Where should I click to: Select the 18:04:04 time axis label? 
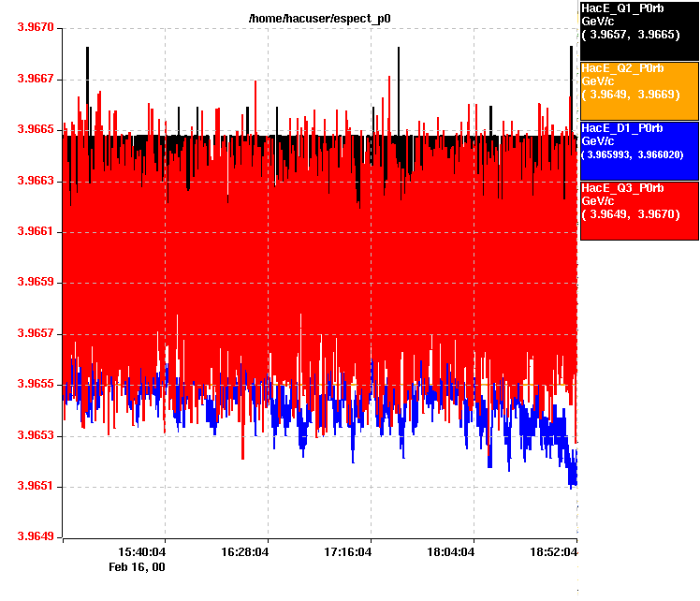450,552
